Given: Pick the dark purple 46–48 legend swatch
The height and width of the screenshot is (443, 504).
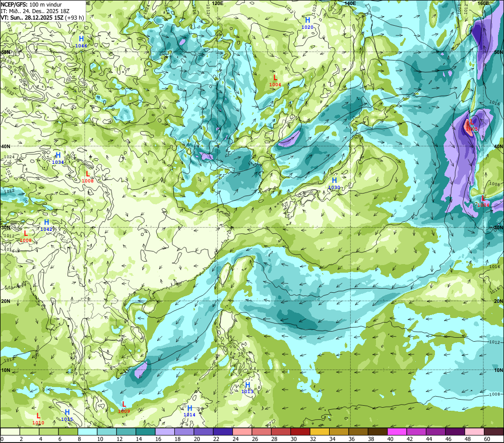Looking at the screenshot, I should (455, 431).
